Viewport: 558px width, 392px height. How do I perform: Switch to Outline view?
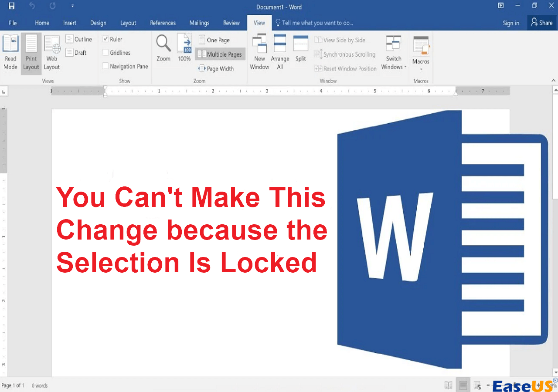(x=79, y=39)
